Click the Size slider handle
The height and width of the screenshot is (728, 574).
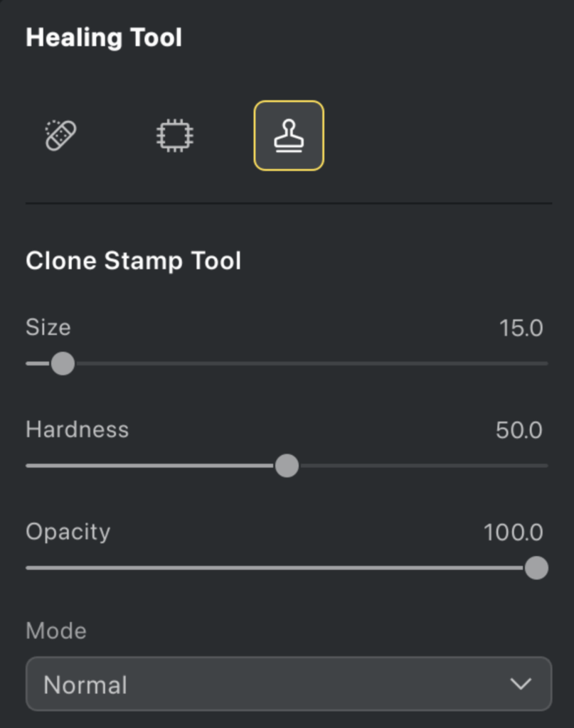62,363
